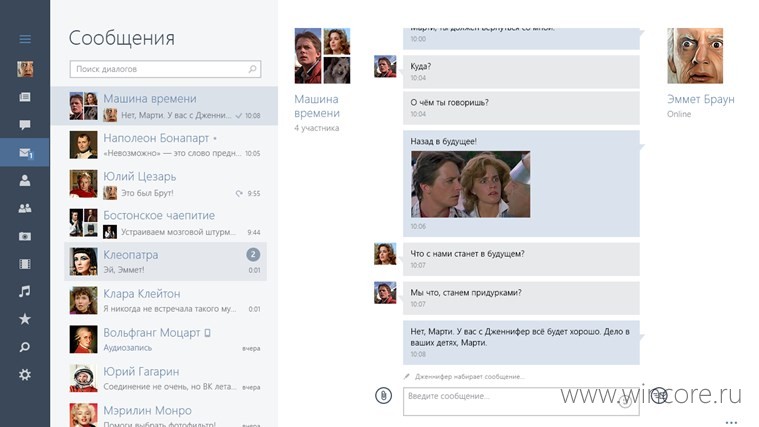
Task: Open the Эммет Браун profile picture
Action: coord(695,56)
